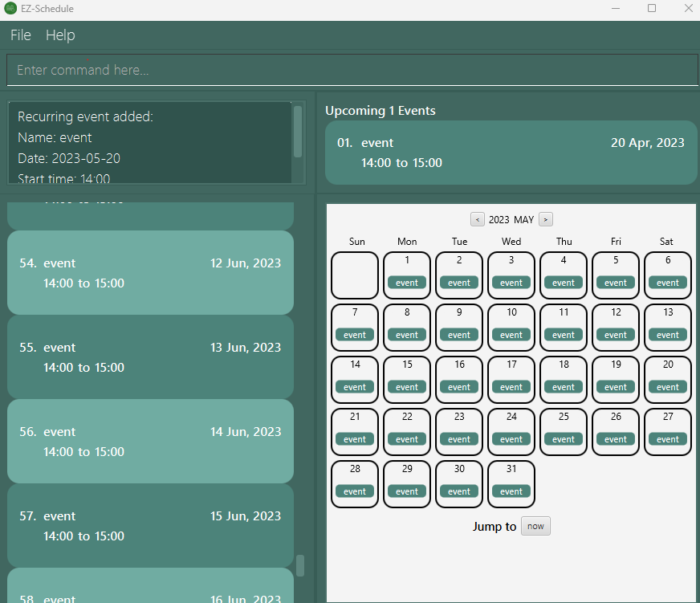Screen dimensions: 700x603
Task: Click the event label on May 29
Action: point(407,491)
